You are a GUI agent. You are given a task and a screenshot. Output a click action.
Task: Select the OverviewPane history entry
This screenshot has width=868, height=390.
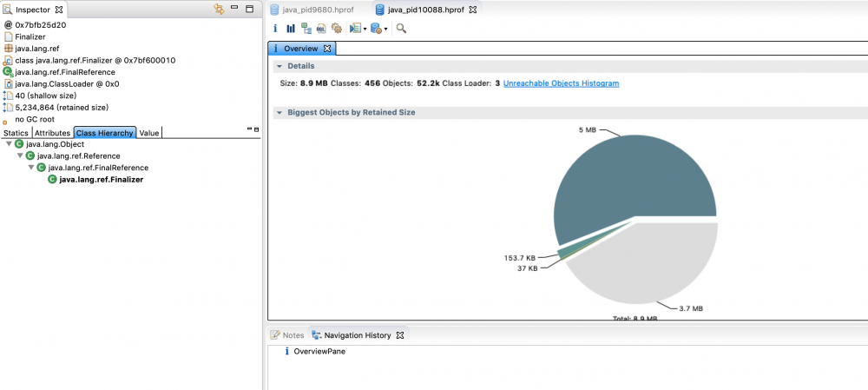click(x=319, y=351)
